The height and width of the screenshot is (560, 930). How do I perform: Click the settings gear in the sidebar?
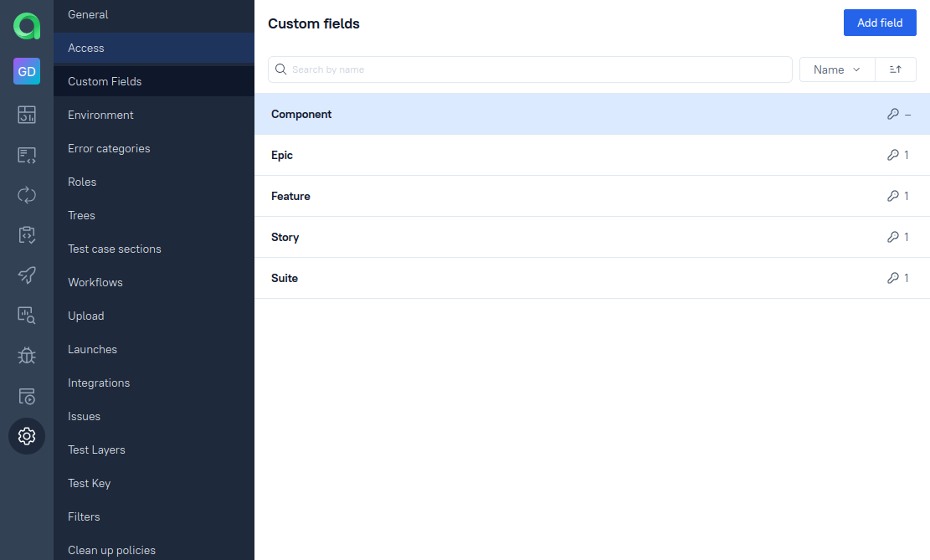coord(26,436)
